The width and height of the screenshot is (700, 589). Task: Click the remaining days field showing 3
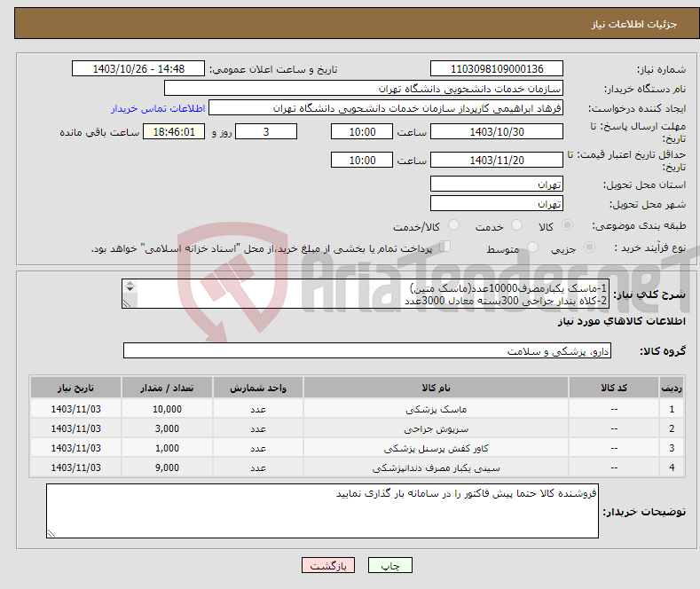266,131
